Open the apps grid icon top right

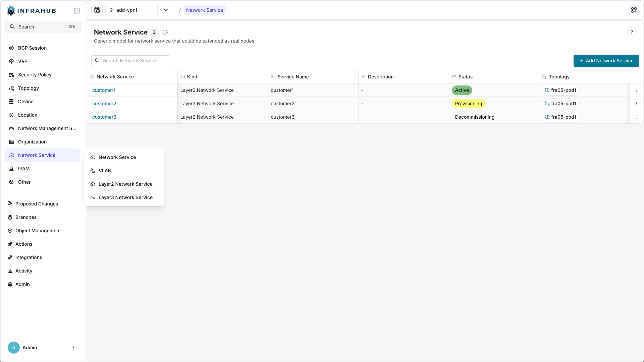pyautogui.click(x=634, y=10)
